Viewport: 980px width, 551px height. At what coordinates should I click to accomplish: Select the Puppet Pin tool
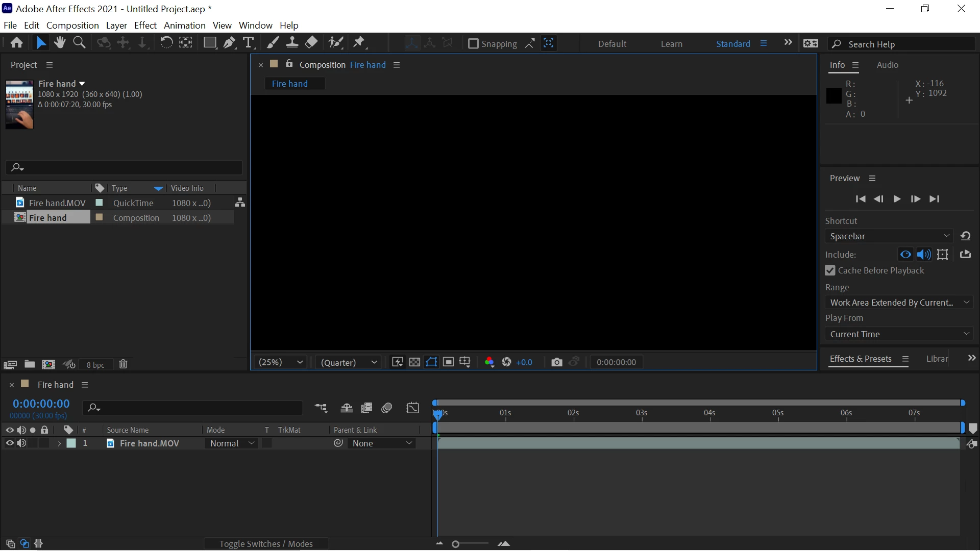359,43
